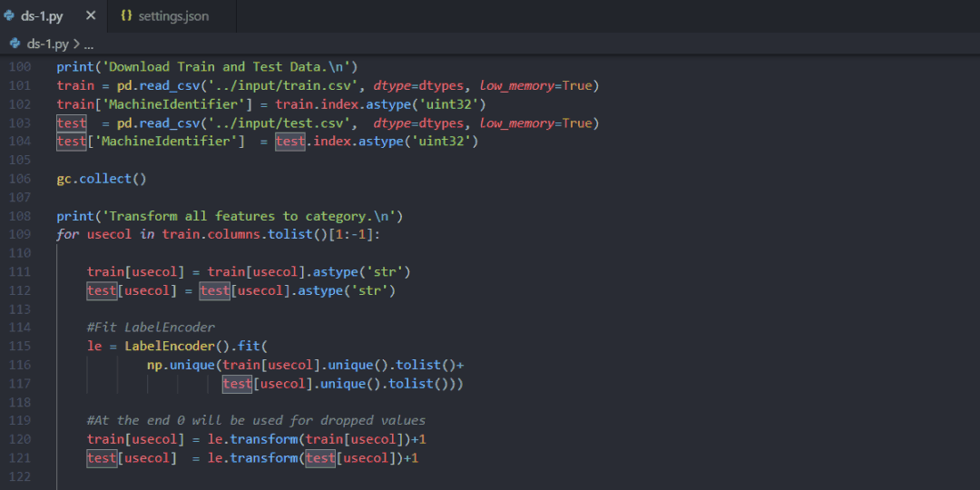Close the ds-1.py tab
980x490 pixels.
[x=91, y=15]
